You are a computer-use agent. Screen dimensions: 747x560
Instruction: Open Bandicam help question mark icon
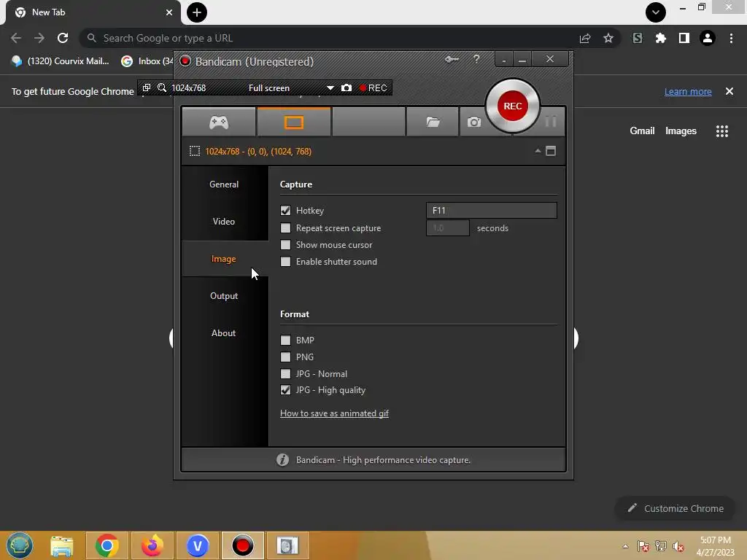[x=476, y=59]
